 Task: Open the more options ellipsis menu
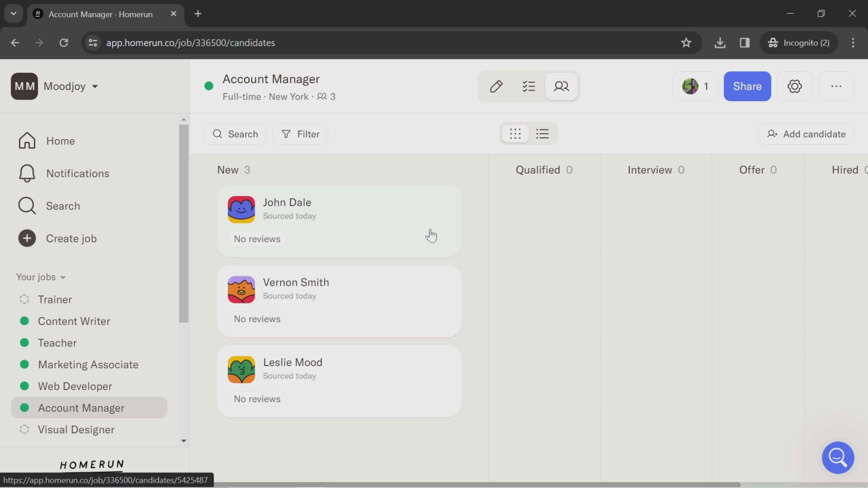tap(836, 86)
